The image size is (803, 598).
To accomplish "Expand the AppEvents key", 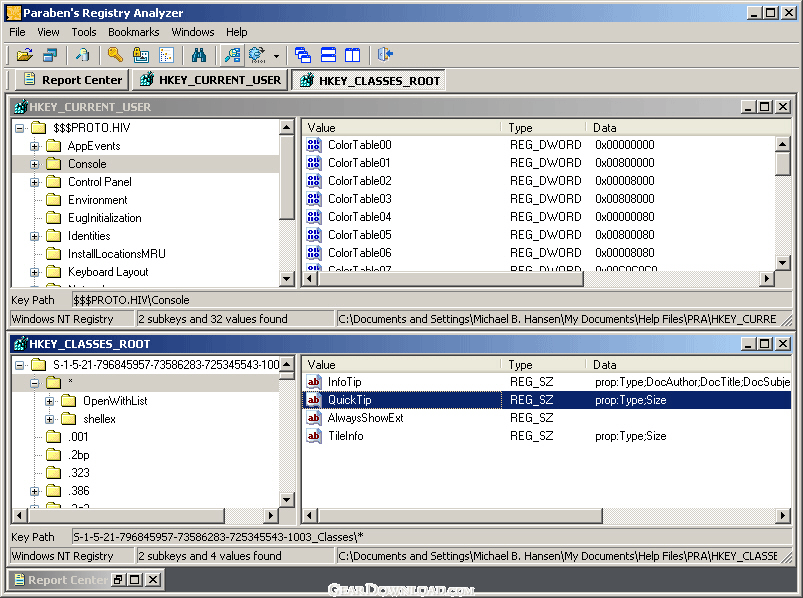I will [x=34, y=146].
